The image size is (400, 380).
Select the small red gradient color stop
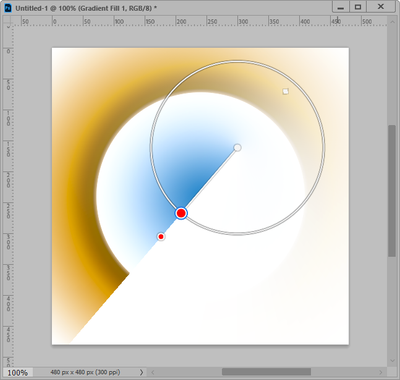point(161,237)
